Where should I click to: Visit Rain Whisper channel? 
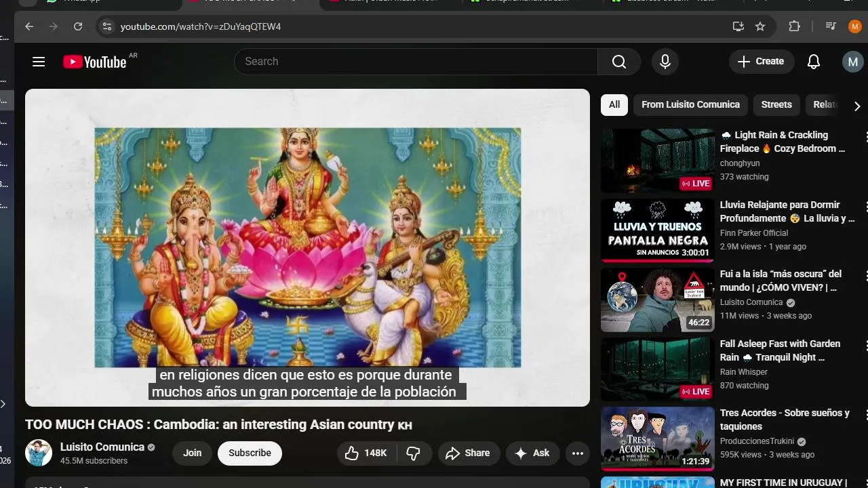pos(744,372)
